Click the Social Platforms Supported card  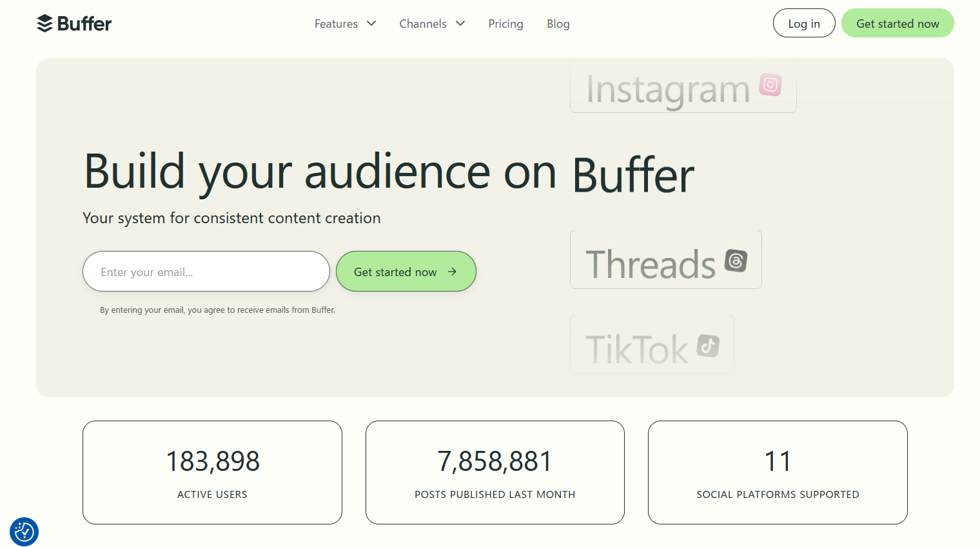(777, 472)
